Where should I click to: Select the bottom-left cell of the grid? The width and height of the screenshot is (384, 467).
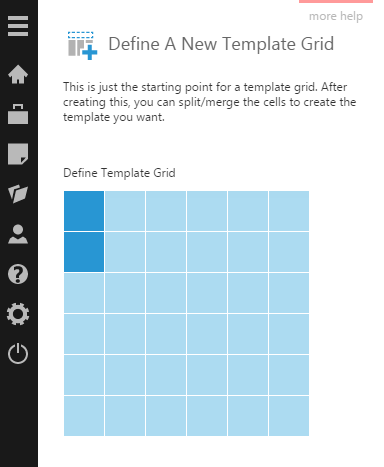tap(84, 416)
